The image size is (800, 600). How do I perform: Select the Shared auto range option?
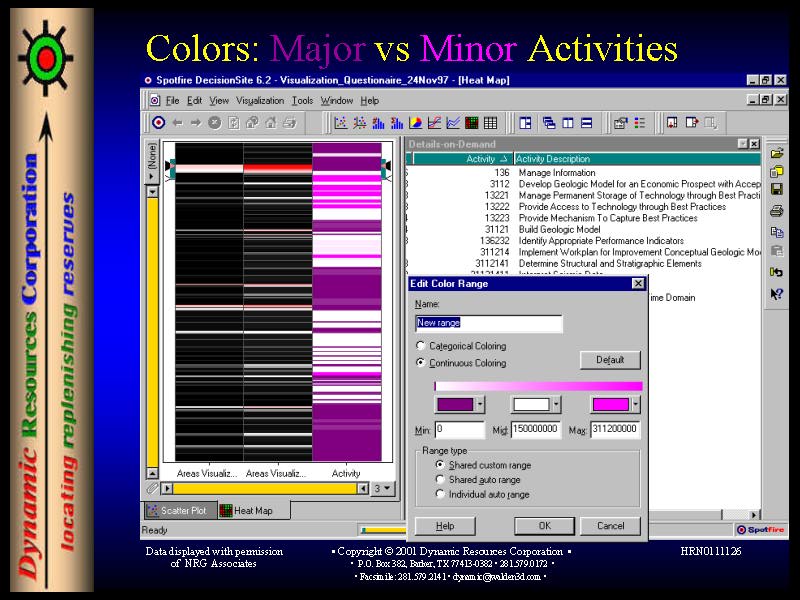pos(440,480)
